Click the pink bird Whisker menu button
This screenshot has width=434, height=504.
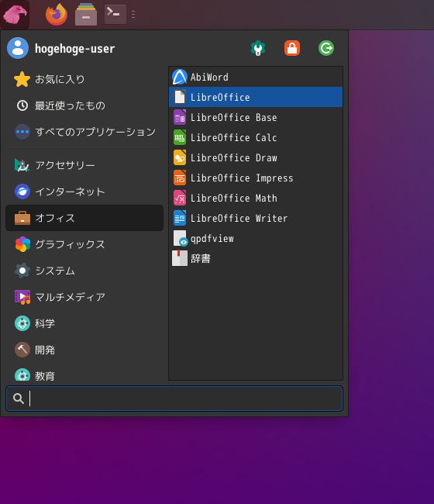coord(15,15)
